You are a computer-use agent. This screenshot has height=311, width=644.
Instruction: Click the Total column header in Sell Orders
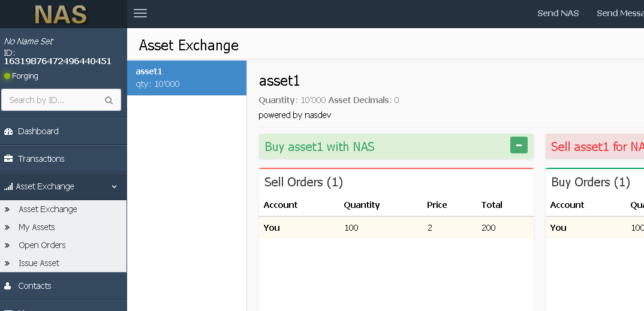pos(492,205)
